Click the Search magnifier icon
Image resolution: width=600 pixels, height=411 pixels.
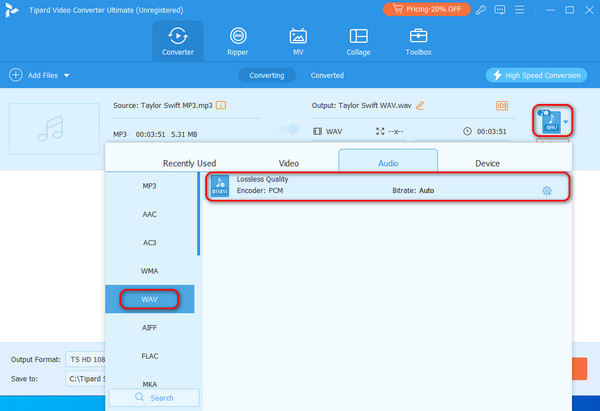coord(140,397)
